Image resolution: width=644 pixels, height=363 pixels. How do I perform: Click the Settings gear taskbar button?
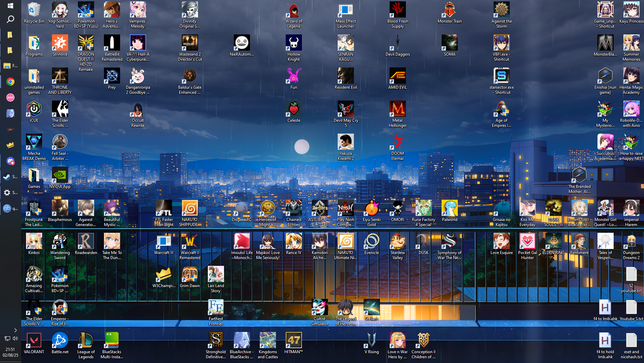pos(10,193)
